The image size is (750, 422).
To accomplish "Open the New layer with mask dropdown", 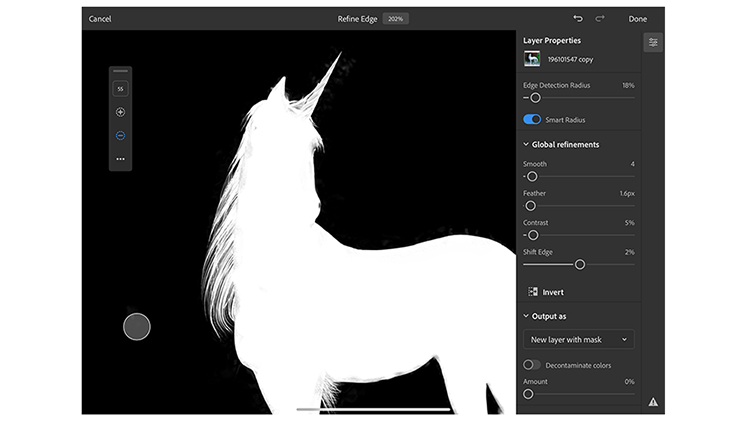I will click(x=578, y=340).
